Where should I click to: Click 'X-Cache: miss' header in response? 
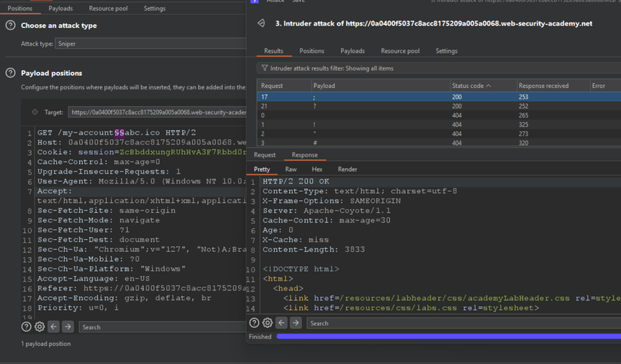click(296, 240)
